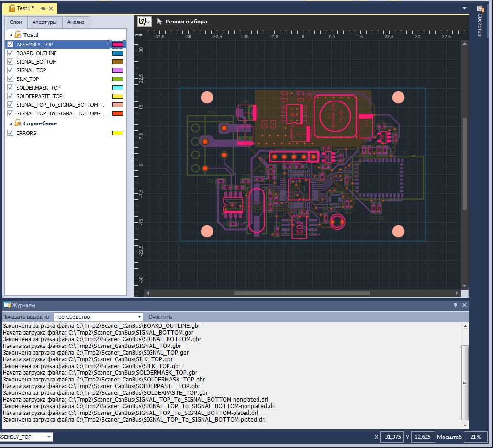Click canvas vertical scrollbar up arrow
The height and width of the screenshot is (448, 493).
click(x=464, y=44)
